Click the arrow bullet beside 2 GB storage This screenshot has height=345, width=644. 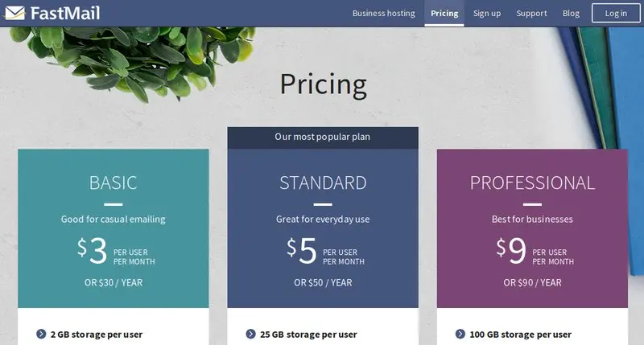(x=41, y=334)
